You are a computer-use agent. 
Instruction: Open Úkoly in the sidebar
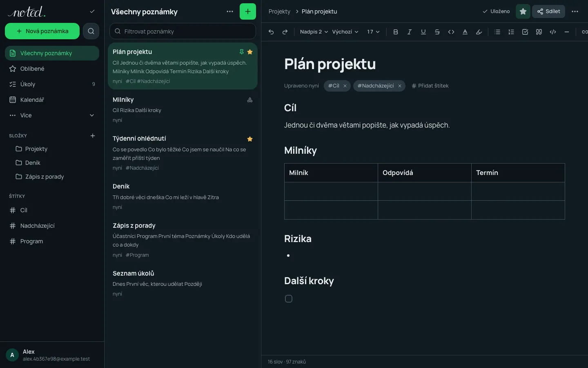click(x=52, y=84)
